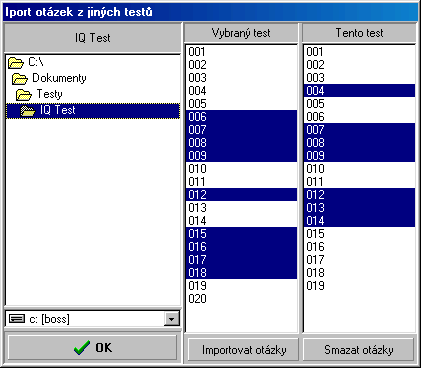Screen dimensions: 421x368
Task: Open the drive dropdown arrow
Action: (172, 319)
